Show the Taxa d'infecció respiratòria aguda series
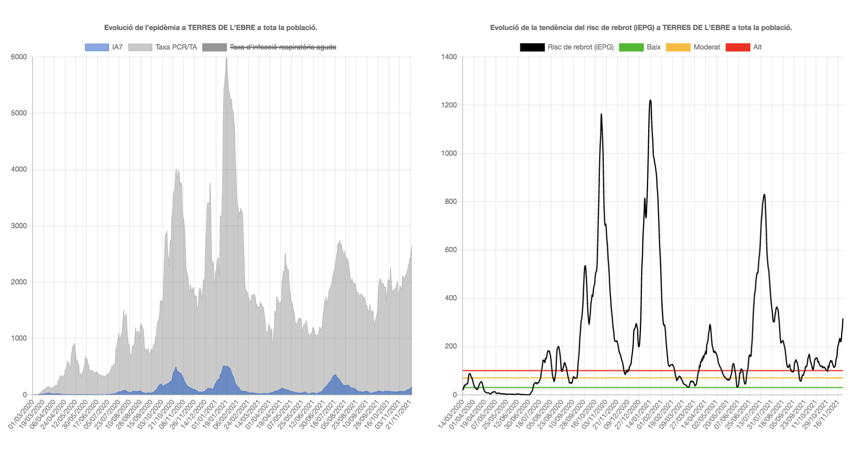This screenshot has height=452, width=868. [x=283, y=47]
